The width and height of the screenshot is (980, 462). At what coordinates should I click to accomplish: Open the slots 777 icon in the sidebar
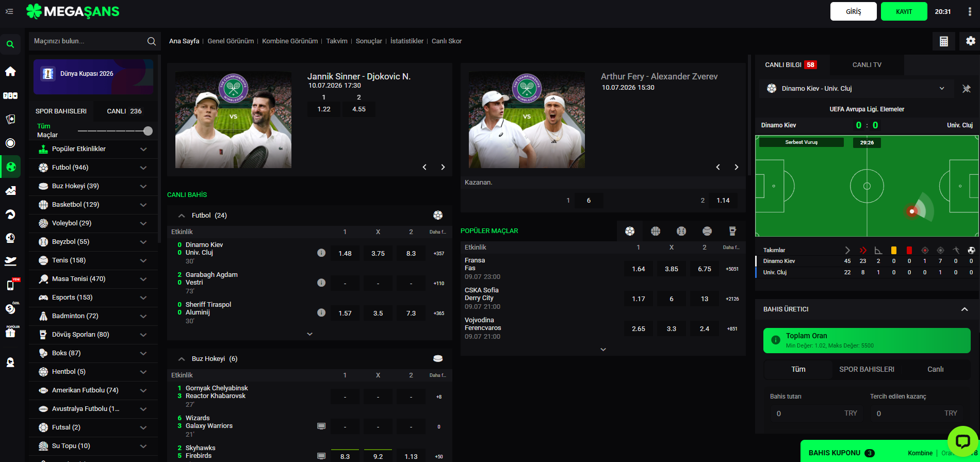pyautogui.click(x=10, y=95)
